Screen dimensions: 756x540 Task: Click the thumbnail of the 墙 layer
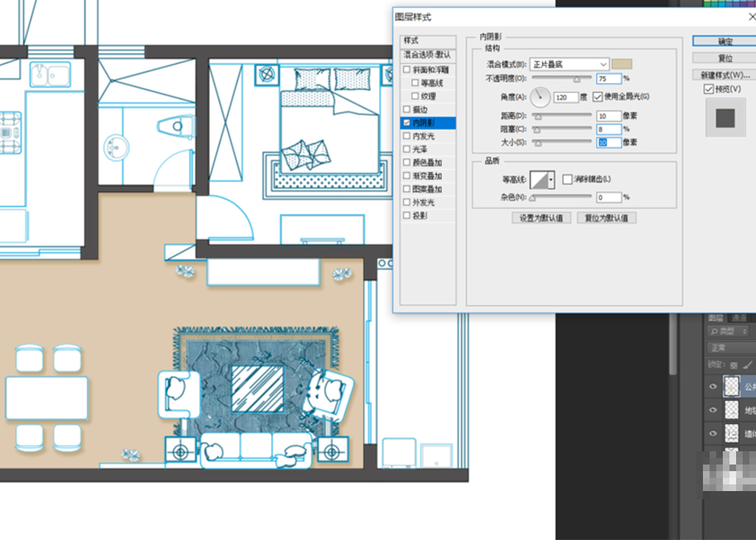click(x=731, y=433)
